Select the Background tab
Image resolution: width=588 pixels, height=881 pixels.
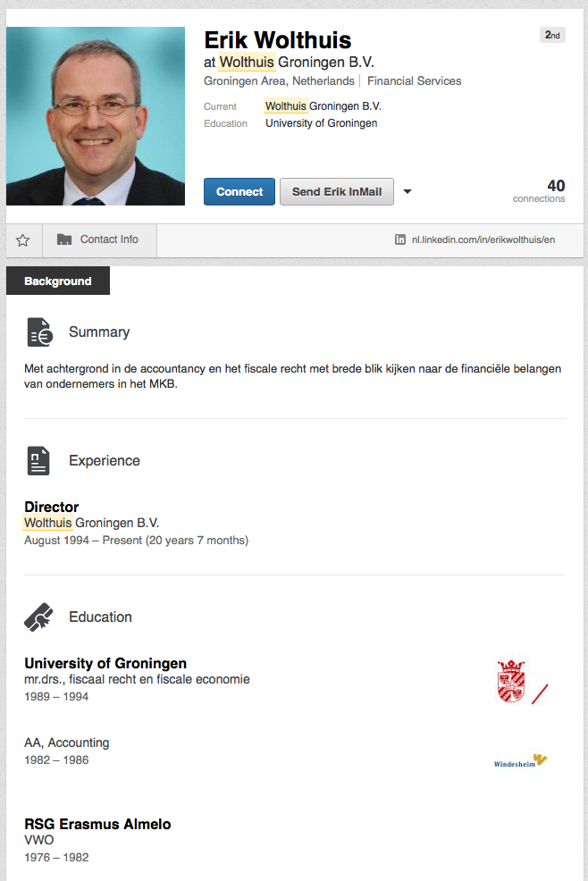[58, 281]
